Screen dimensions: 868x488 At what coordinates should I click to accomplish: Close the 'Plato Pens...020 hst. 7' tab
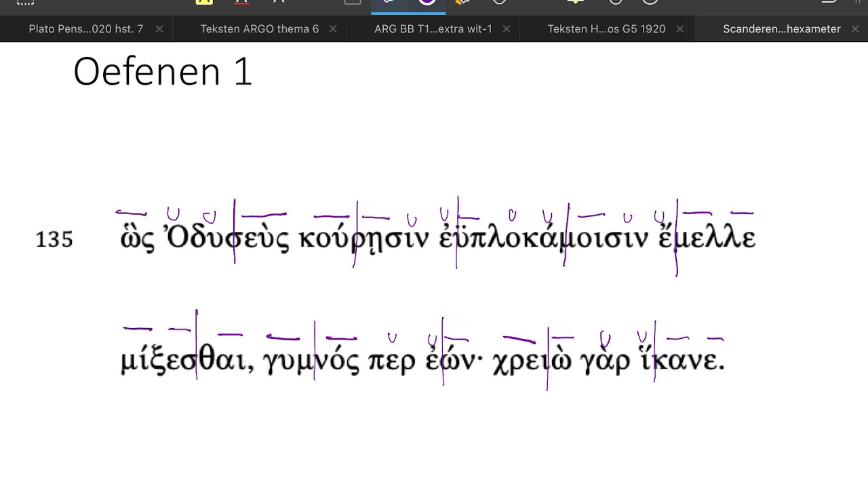(x=159, y=29)
